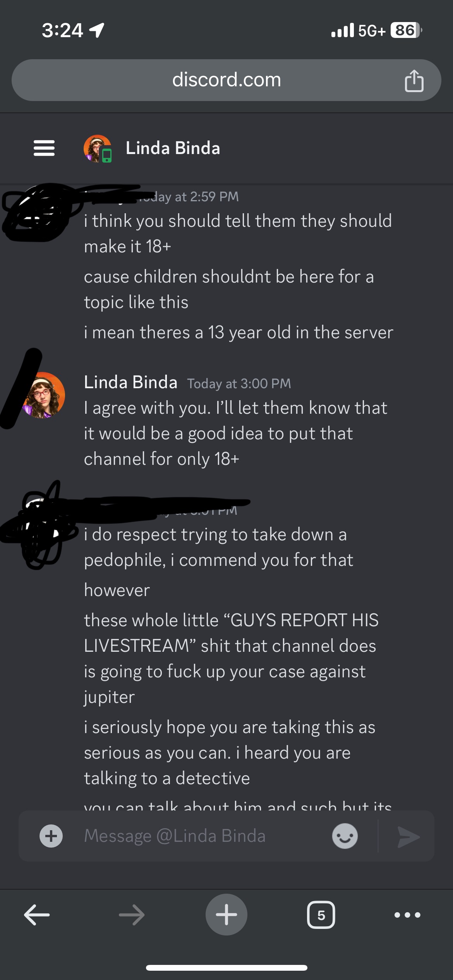
Task: Tap the home indicator bar at bottom
Action: click(x=226, y=968)
